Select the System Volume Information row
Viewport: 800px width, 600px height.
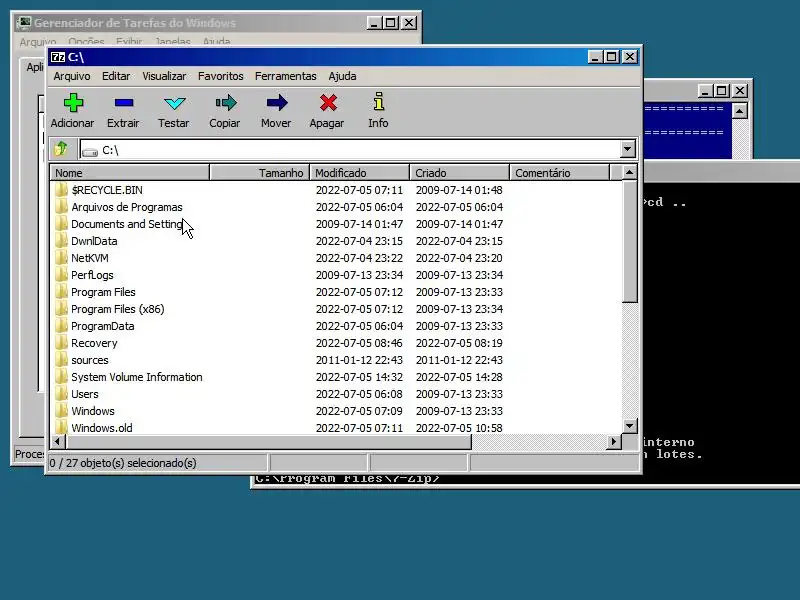pyautogui.click(x=336, y=377)
